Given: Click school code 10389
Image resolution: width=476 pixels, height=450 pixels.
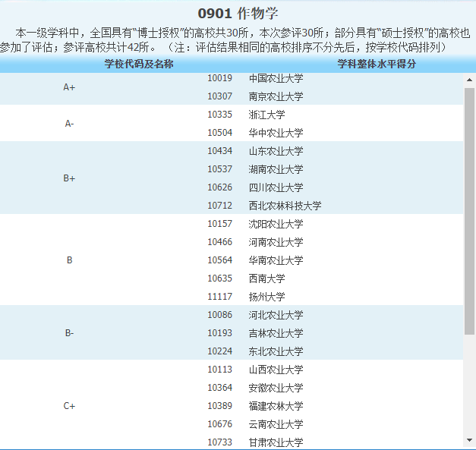Looking at the screenshot, I should 220,406.
